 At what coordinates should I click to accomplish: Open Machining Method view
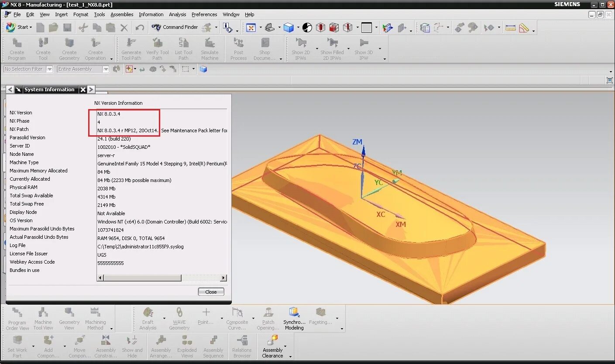pos(95,319)
